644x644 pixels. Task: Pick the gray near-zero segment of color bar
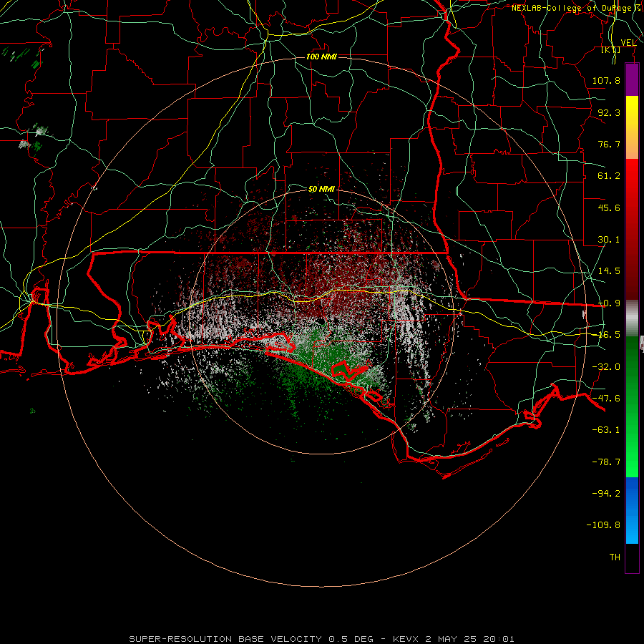(632, 317)
